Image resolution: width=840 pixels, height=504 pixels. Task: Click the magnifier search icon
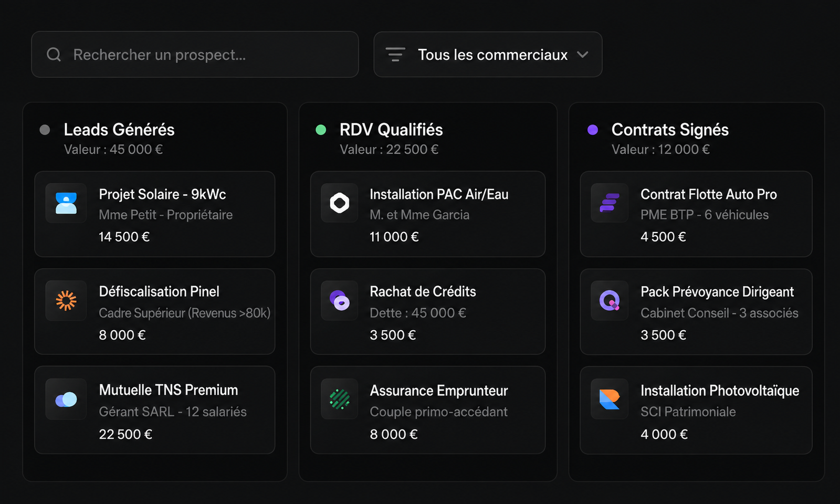click(54, 55)
